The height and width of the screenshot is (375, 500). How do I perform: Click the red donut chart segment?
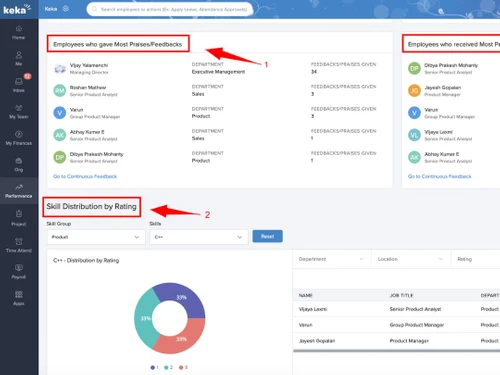click(182, 339)
